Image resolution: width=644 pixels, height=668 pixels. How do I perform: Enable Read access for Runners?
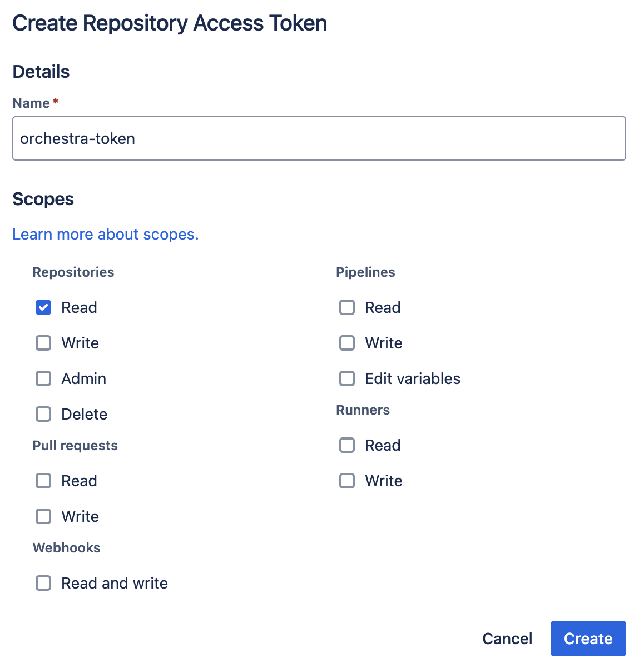(346, 445)
